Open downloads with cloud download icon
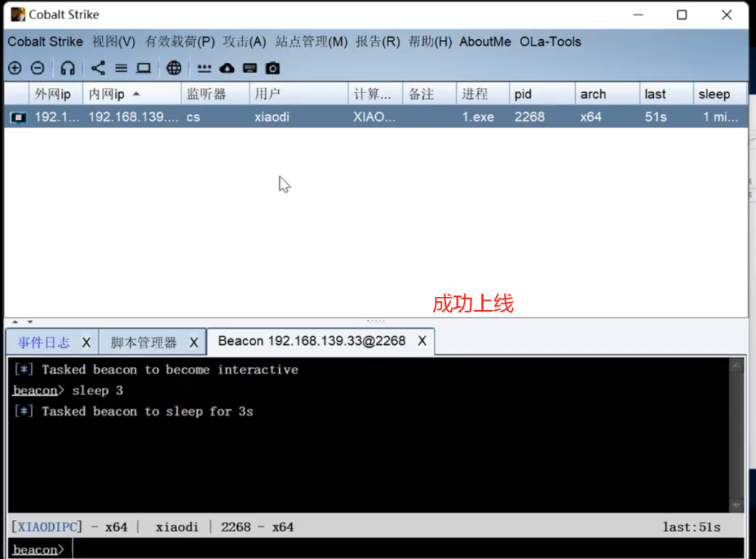The image size is (756, 559). (227, 68)
